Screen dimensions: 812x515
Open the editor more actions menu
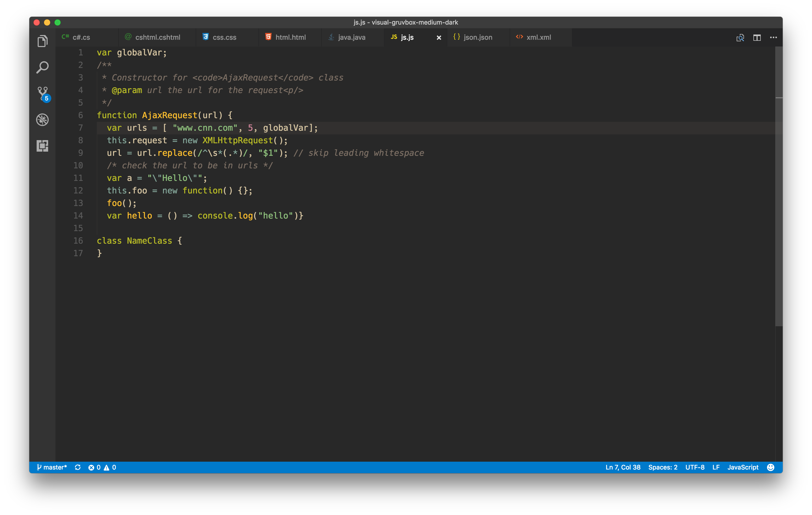click(774, 37)
